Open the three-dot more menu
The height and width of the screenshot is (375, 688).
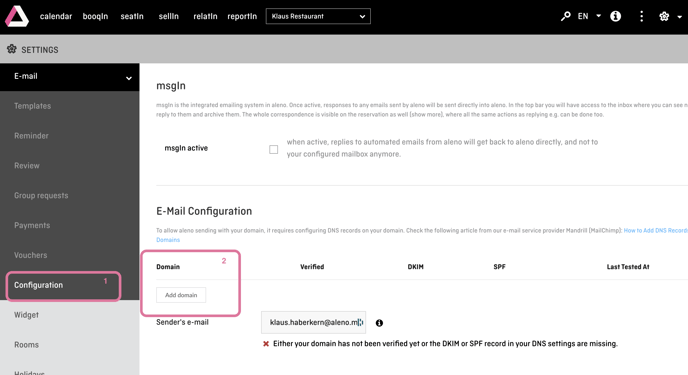pos(641,16)
